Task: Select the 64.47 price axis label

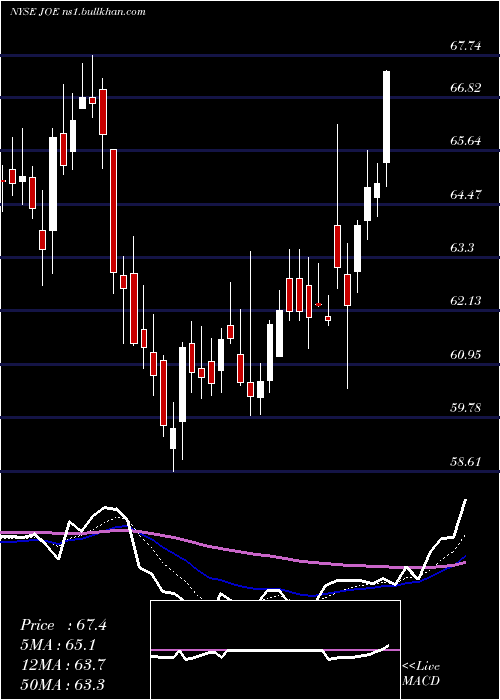Action: 466,195
